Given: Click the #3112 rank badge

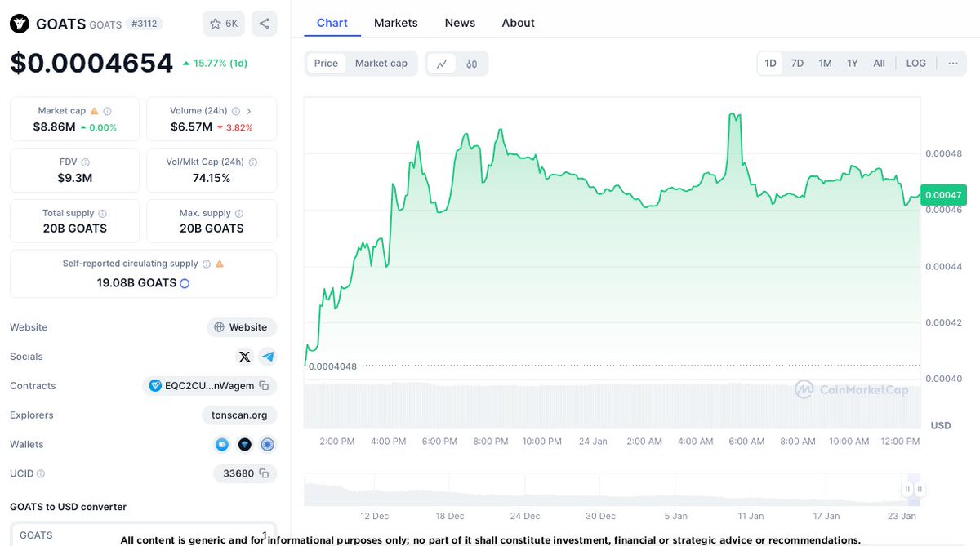Looking at the screenshot, I should pos(146,24).
